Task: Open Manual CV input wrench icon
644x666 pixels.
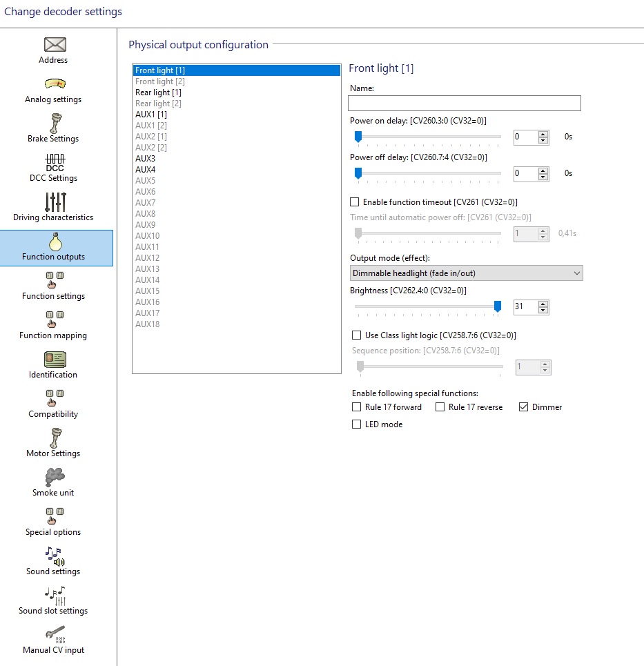Action: click(x=55, y=634)
